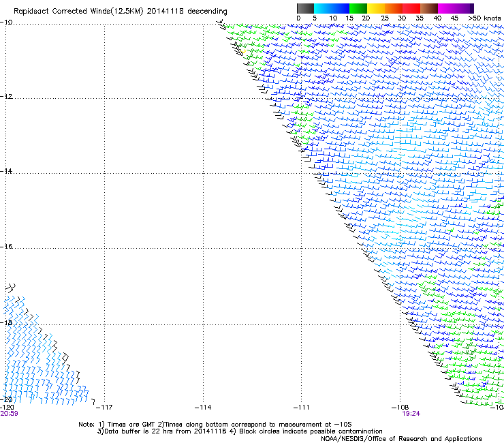Click the -108 longitude axis label
This screenshot has height=443, width=504.
pos(400,408)
